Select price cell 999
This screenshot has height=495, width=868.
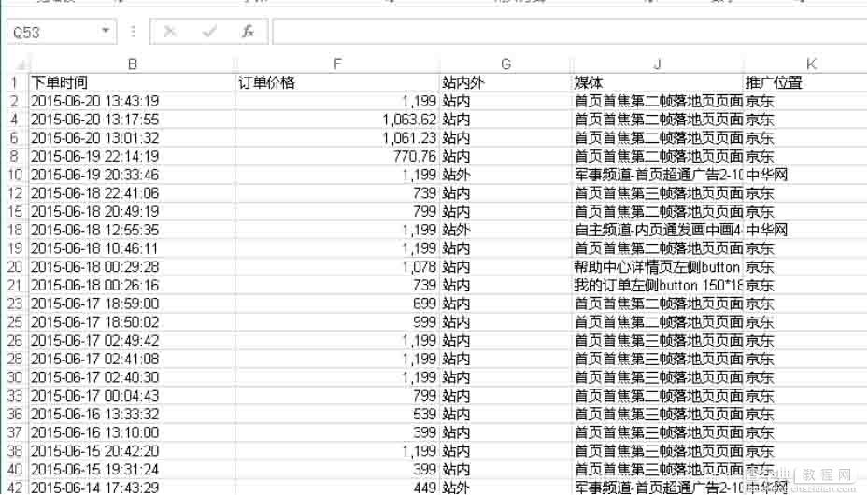[337, 322]
